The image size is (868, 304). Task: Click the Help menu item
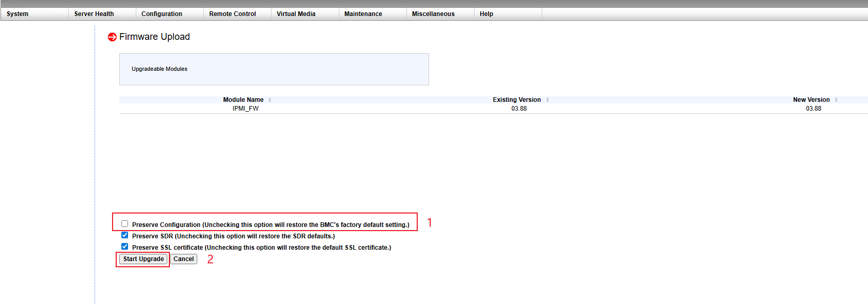click(x=486, y=14)
